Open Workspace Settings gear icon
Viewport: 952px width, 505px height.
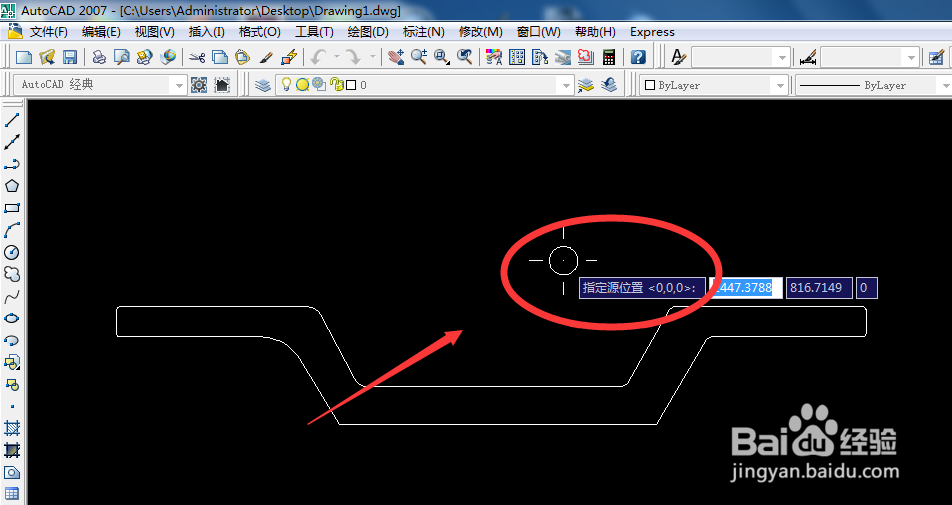199,85
